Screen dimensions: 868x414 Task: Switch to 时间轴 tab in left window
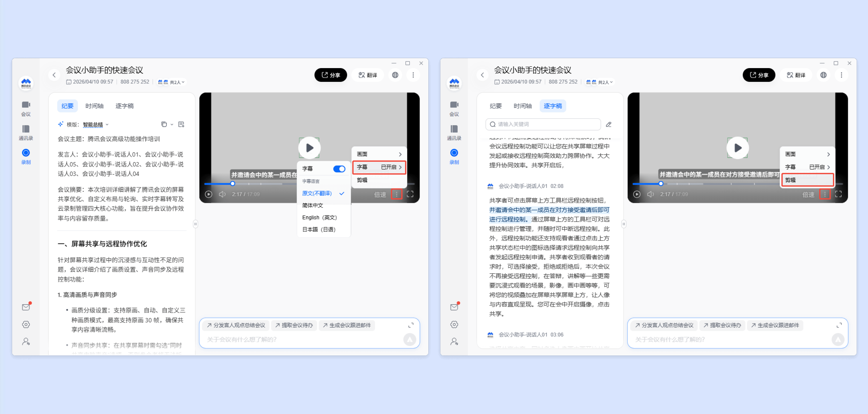click(x=94, y=106)
